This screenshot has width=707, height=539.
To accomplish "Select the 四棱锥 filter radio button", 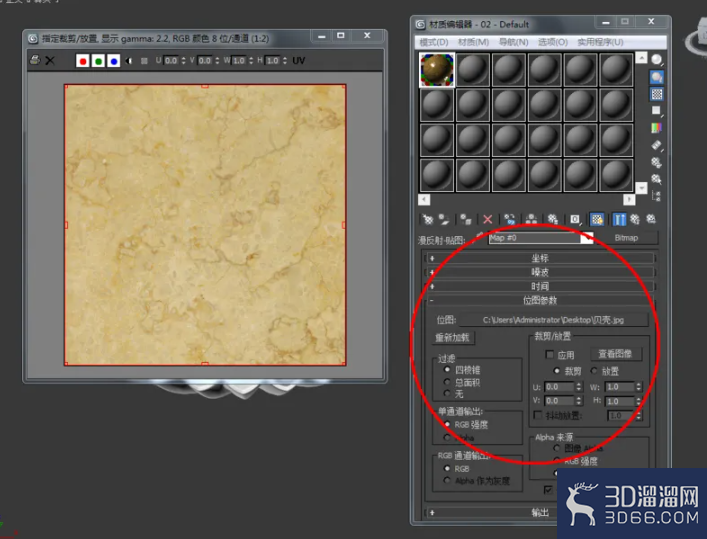I will coord(447,369).
